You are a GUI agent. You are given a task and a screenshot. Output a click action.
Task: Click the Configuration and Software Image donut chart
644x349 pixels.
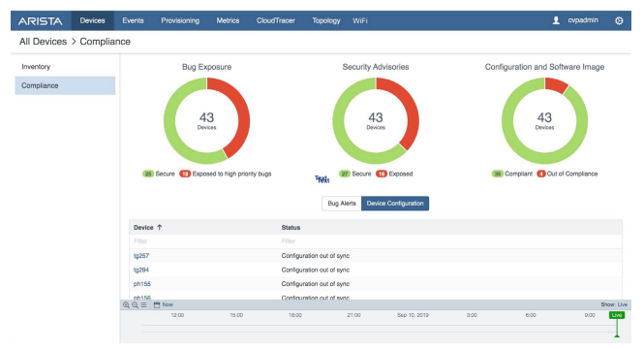[544, 121]
